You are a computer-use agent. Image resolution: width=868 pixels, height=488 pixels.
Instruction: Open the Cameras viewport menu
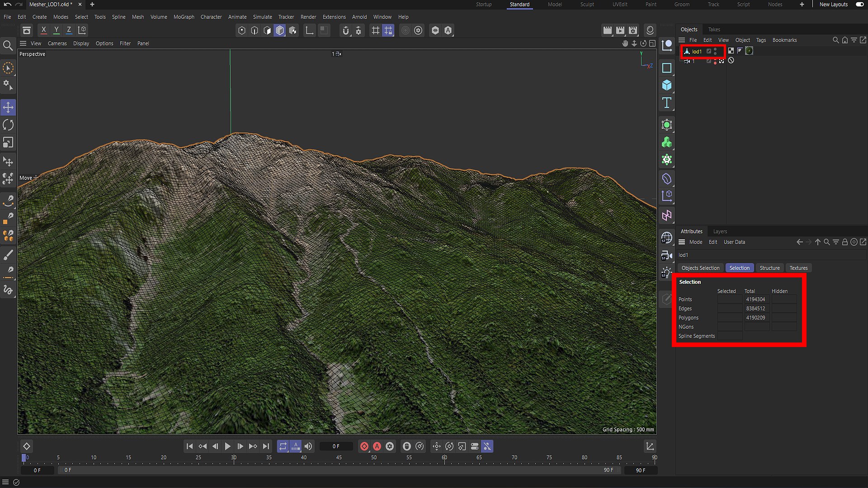click(57, 43)
